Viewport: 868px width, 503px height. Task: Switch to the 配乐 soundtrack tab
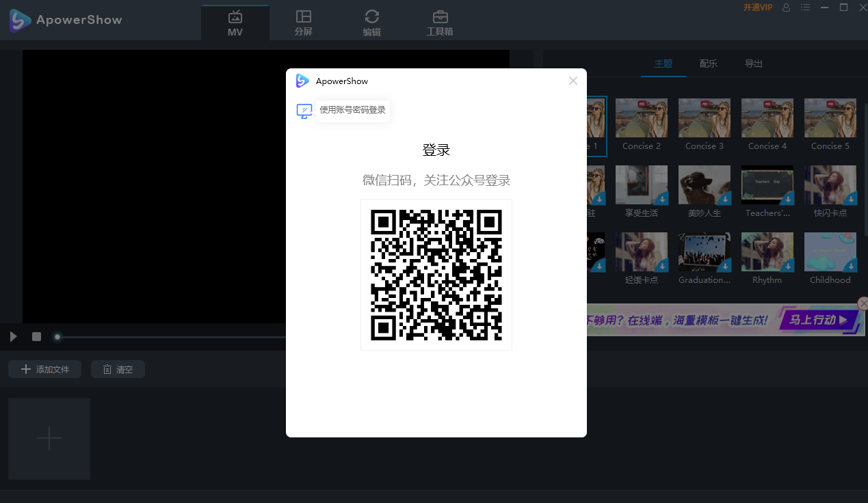tap(708, 63)
